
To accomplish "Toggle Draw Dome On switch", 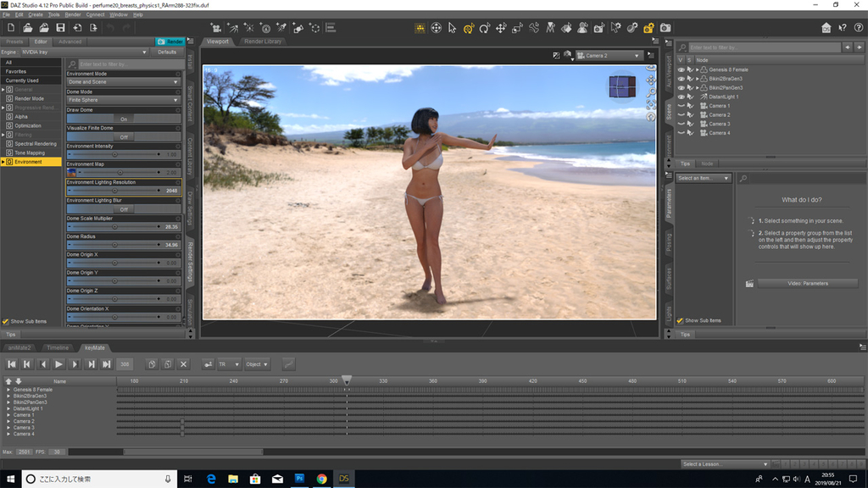I will tap(124, 119).
